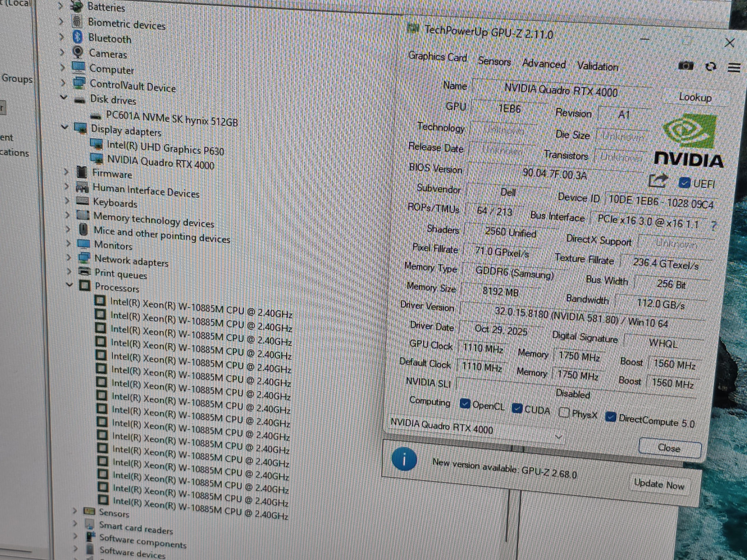Click the NVIDIA logo image
The image size is (747, 560).
pyautogui.click(x=690, y=141)
